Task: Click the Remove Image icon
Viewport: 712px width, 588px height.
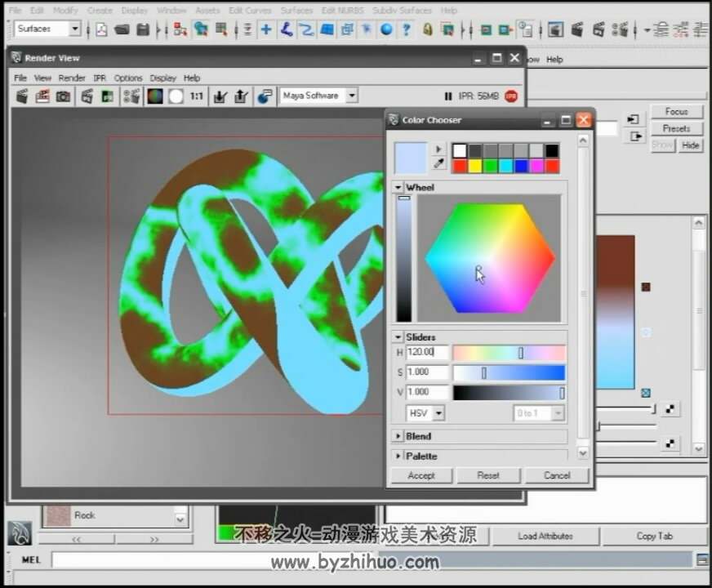Action: point(241,96)
